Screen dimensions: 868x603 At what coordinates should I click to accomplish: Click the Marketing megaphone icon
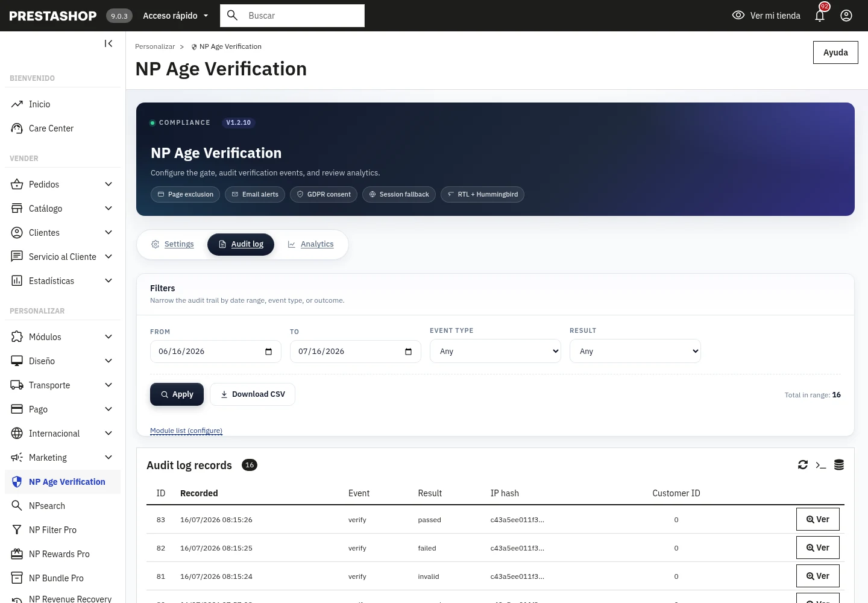[x=17, y=458]
